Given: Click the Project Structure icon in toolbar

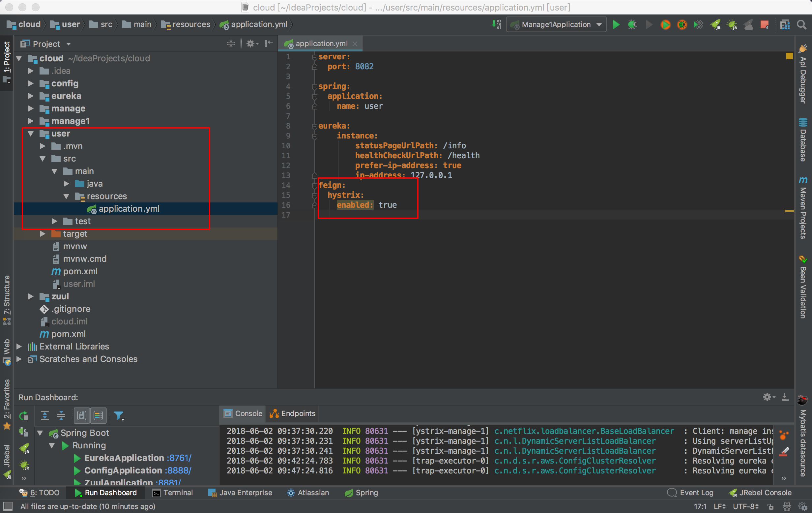Looking at the screenshot, I should [x=785, y=25].
